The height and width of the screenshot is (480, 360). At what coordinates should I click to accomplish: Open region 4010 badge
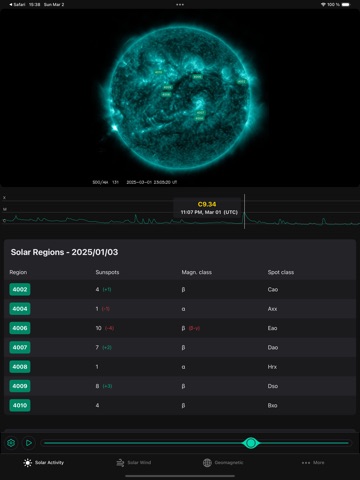[20, 405]
